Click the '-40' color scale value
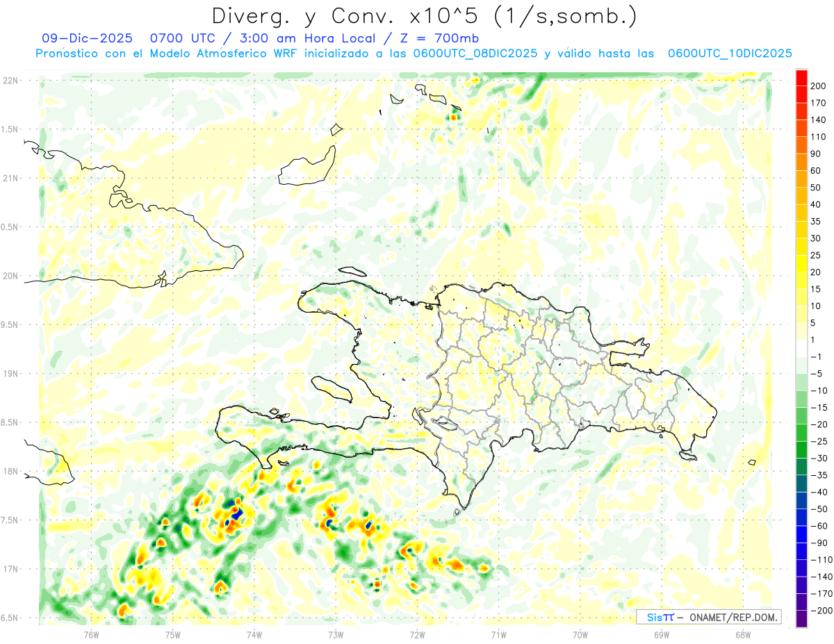 (819, 492)
